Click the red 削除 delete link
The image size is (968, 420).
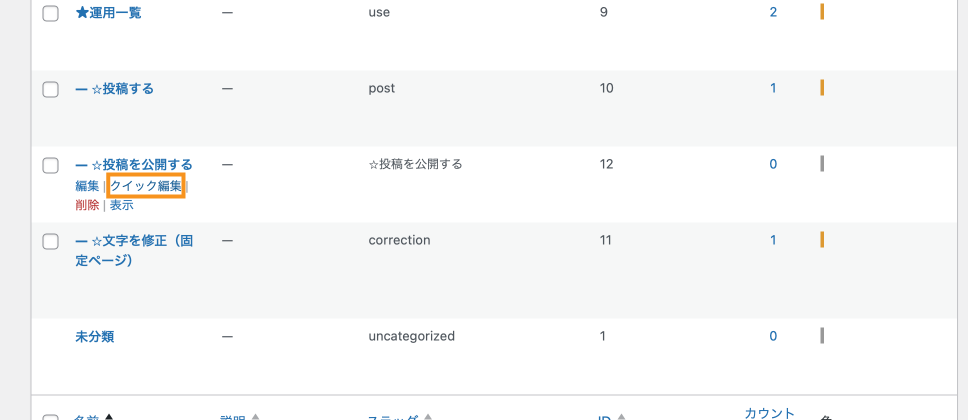tap(87, 205)
